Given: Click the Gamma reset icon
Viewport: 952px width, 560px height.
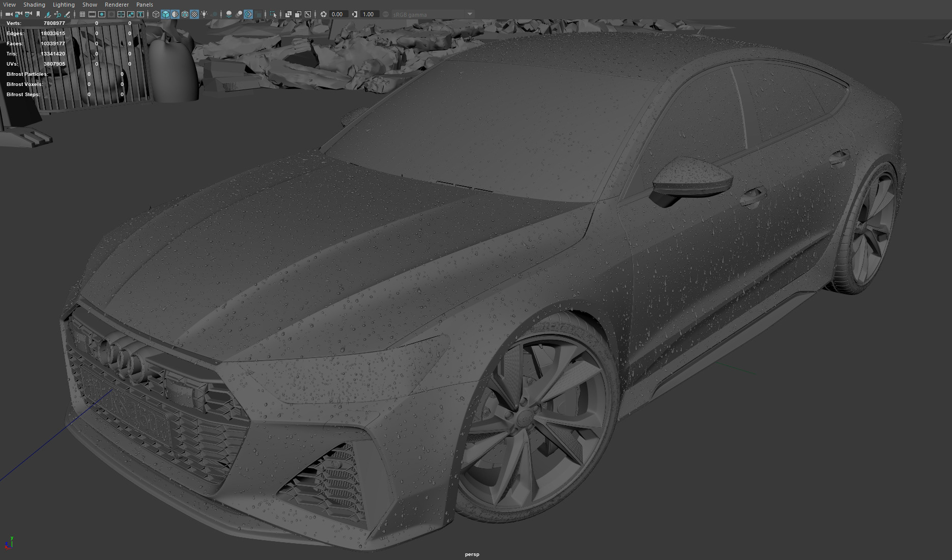Looking at the screenshot, I should (x=355, y=14).
